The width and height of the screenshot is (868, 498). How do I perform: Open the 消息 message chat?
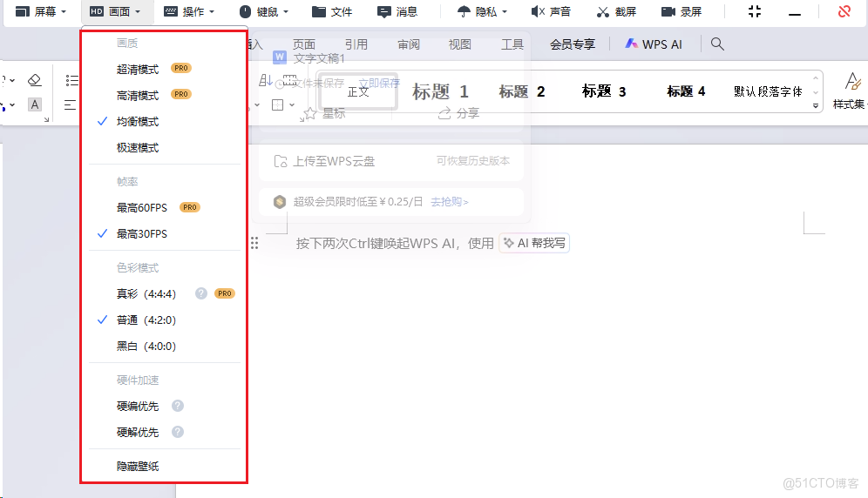click(397, 11)
